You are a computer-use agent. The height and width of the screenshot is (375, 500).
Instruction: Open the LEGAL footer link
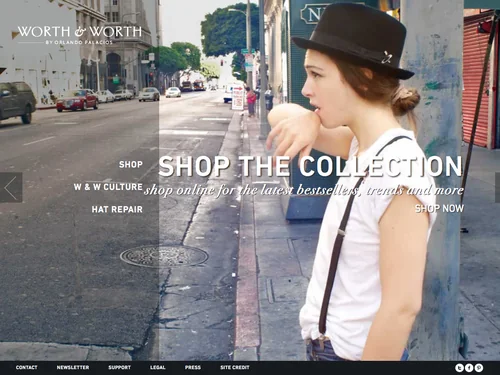click(x=158, y=367)
